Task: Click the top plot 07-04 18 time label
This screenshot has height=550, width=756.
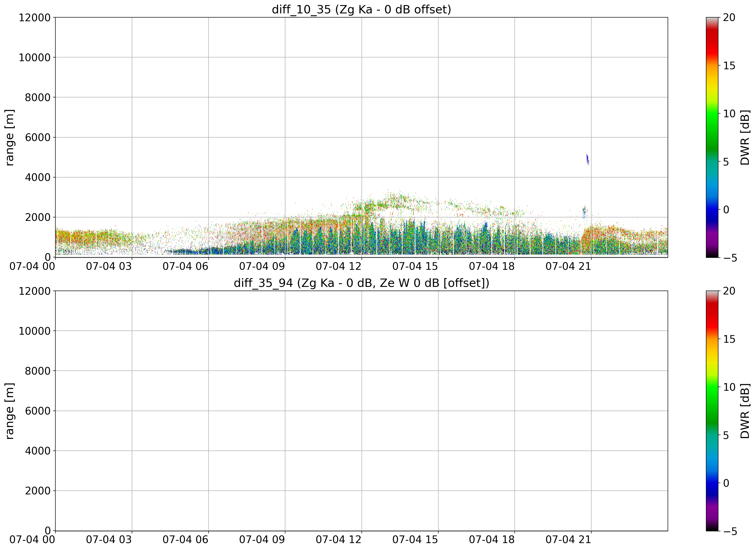Action: coord(492,266)
